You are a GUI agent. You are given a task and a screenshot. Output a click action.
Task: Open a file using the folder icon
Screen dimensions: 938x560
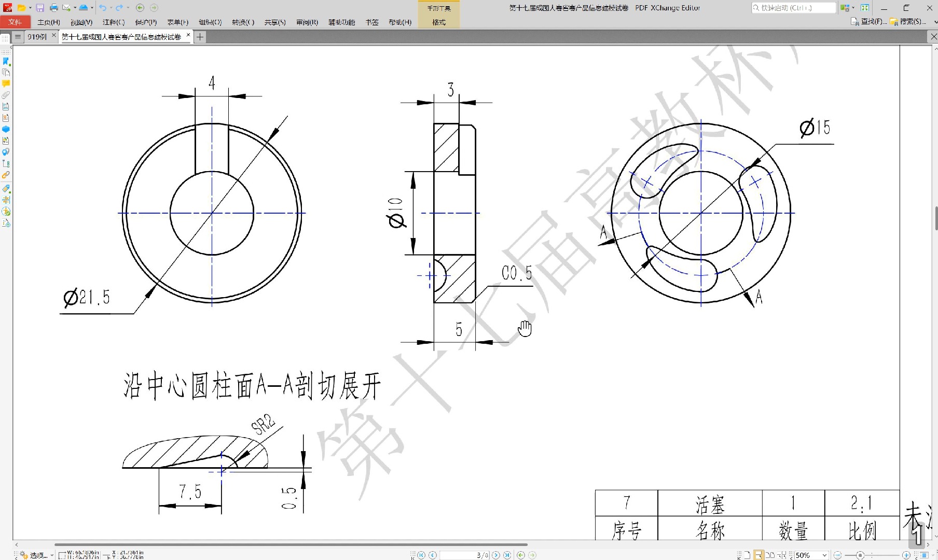(21, 8)
